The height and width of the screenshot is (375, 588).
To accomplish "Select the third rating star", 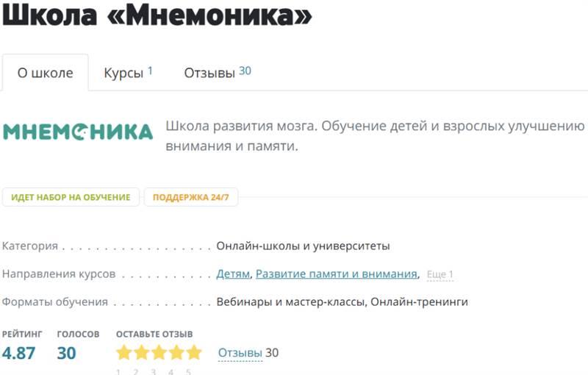I will 159,353.
